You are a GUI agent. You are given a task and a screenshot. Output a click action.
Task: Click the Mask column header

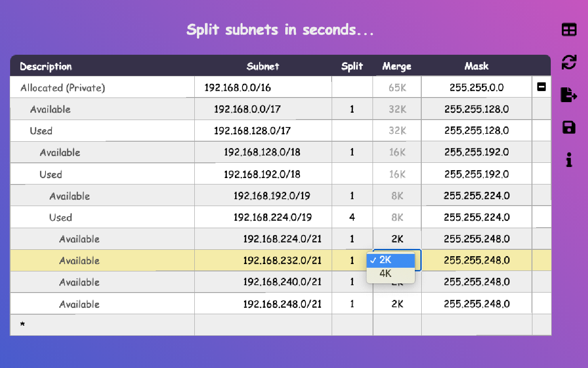pos(476,66)
